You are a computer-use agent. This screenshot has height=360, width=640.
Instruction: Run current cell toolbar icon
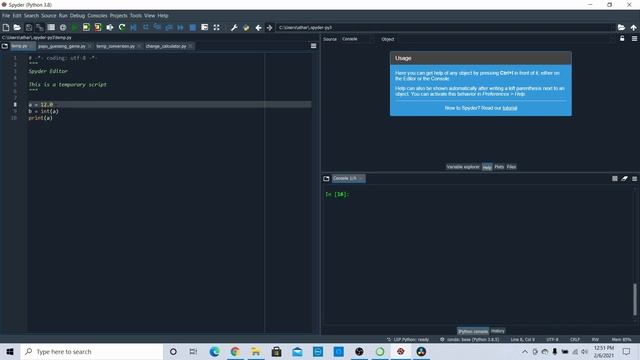click(86, 27)
